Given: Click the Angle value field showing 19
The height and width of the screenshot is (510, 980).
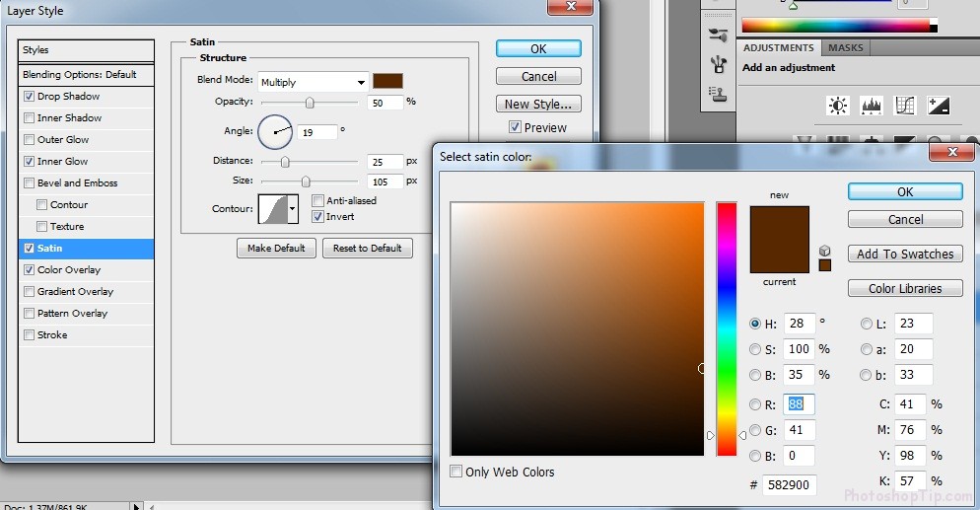Looking at the screenshot, I should [x=317, y=132].
